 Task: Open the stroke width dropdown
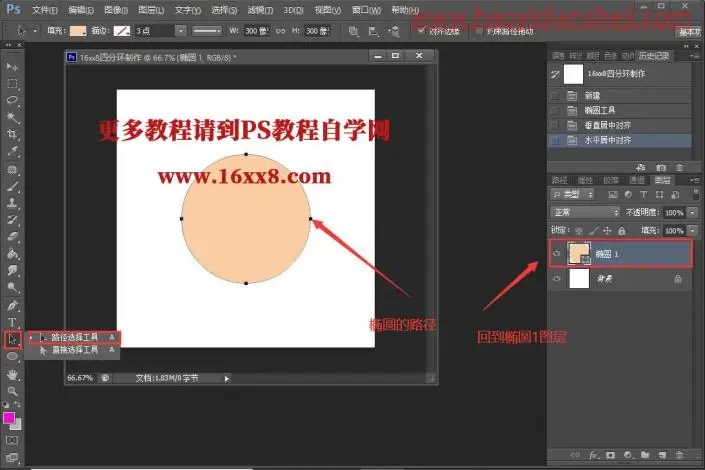click(x=180, y=31)
